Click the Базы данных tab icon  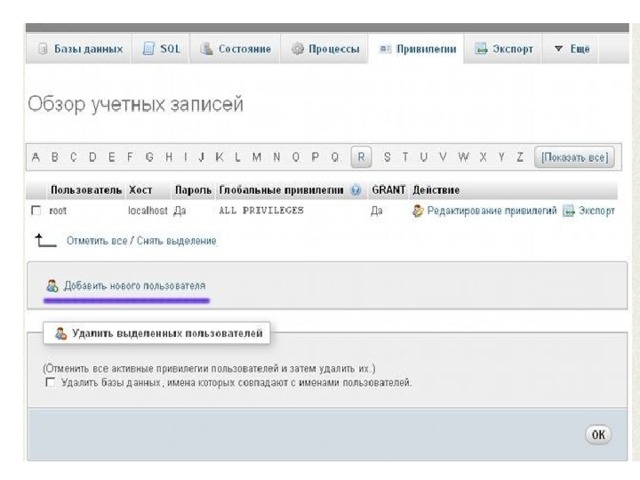coord(43,49)
